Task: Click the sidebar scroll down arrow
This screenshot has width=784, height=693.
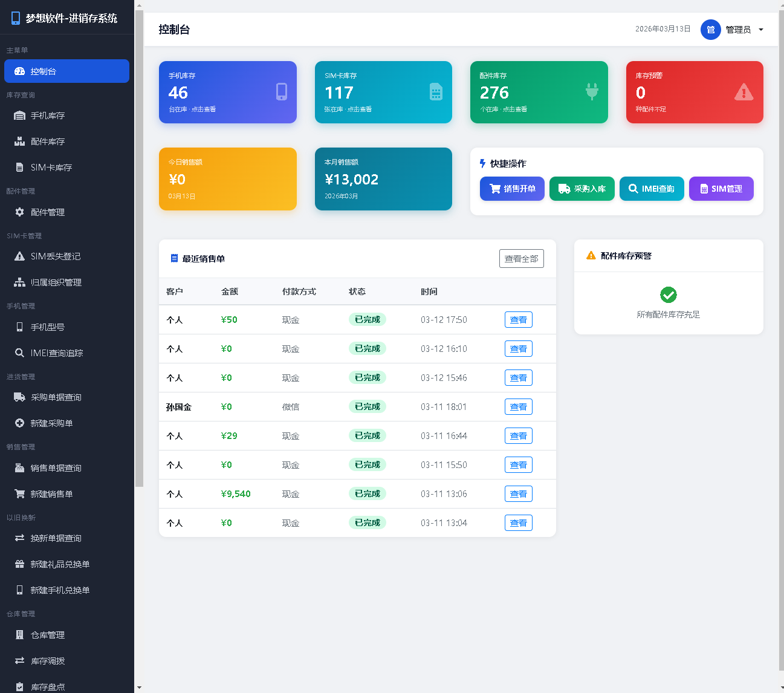Action: (139, 688)
